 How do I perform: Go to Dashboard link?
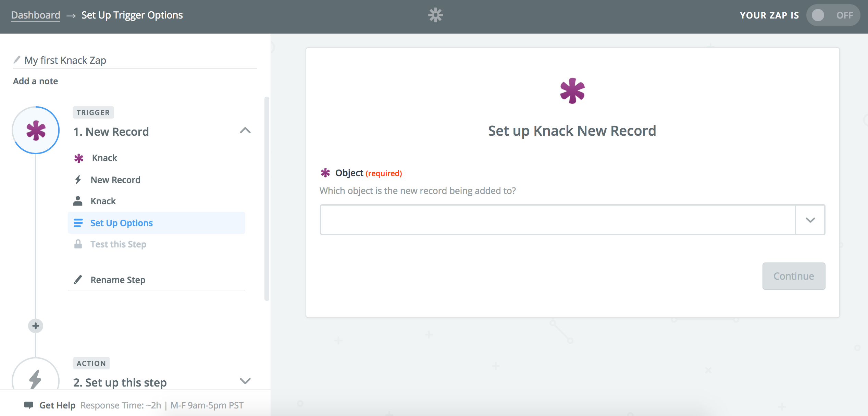click(x=36, y=15)
